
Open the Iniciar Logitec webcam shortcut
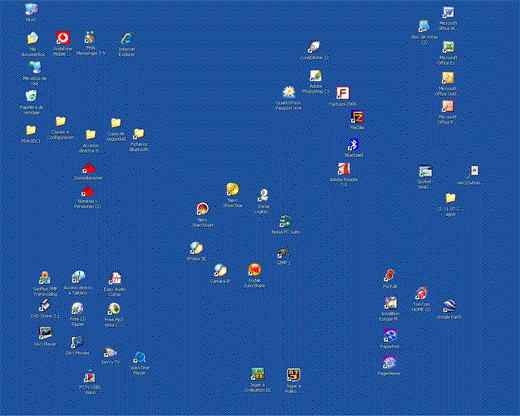point(263,196)
